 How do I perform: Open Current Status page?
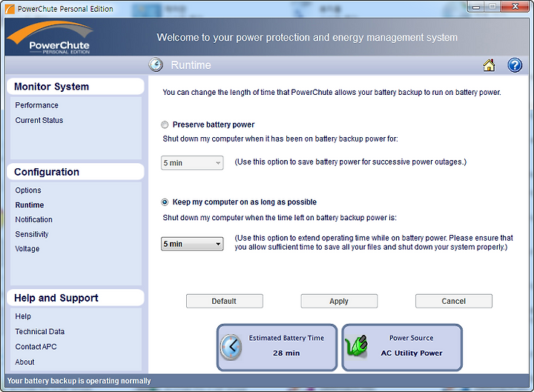(x=39, y=120)
